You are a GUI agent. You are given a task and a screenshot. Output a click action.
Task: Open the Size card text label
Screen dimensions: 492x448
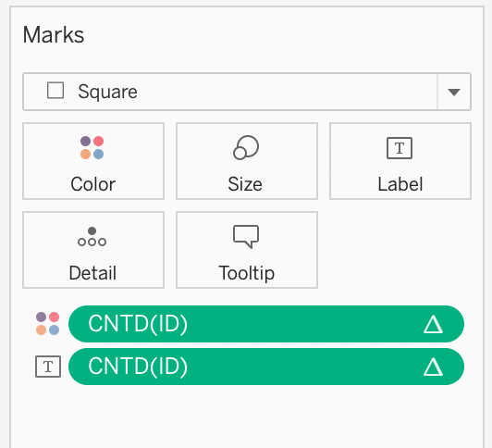(x=245, y=184)
